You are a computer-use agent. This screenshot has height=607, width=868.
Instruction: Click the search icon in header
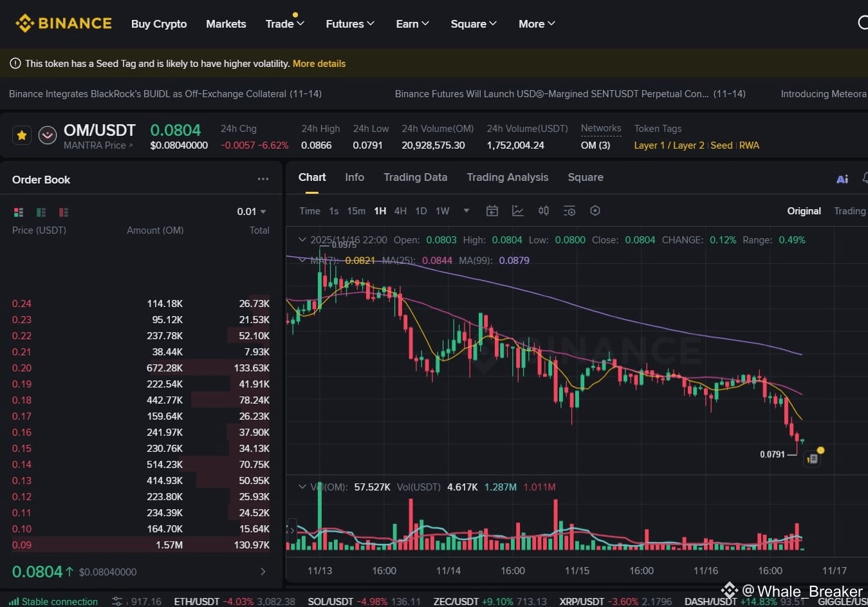click(863, 23)
